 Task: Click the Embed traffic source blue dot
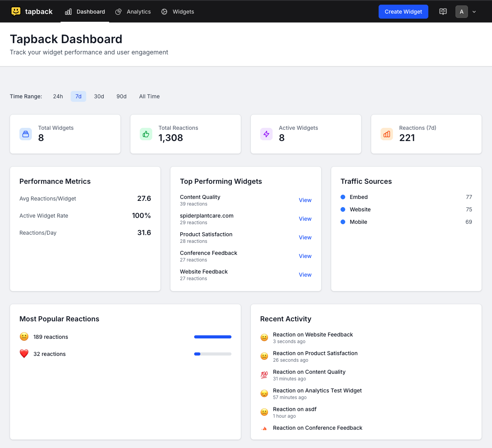(343, 197)
